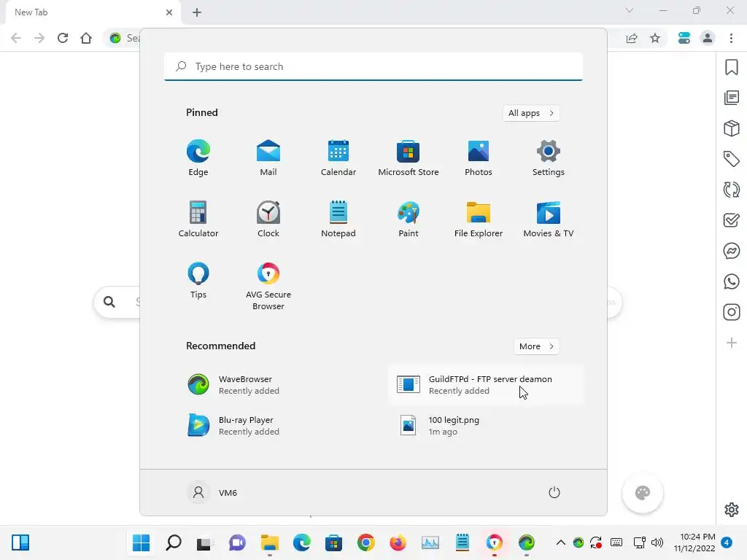
Task: Open the tab search chevron in title bar
Action: coord(630,10)
